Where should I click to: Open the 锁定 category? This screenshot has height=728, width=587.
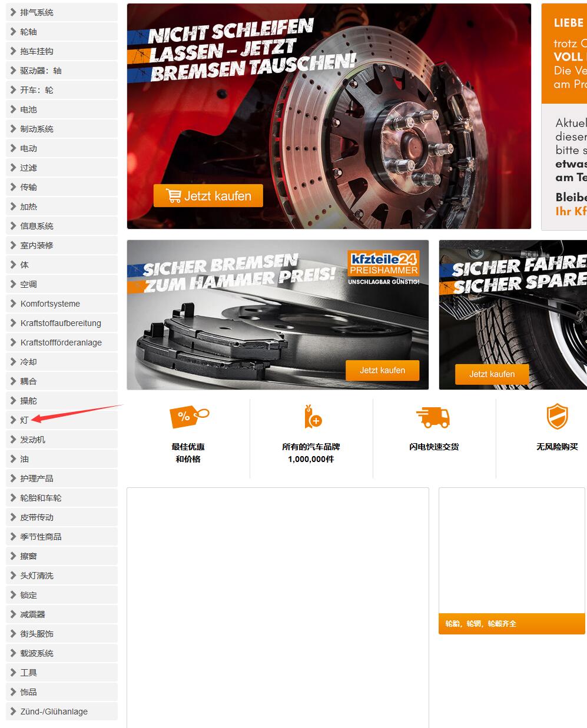(x=61, y=595)
